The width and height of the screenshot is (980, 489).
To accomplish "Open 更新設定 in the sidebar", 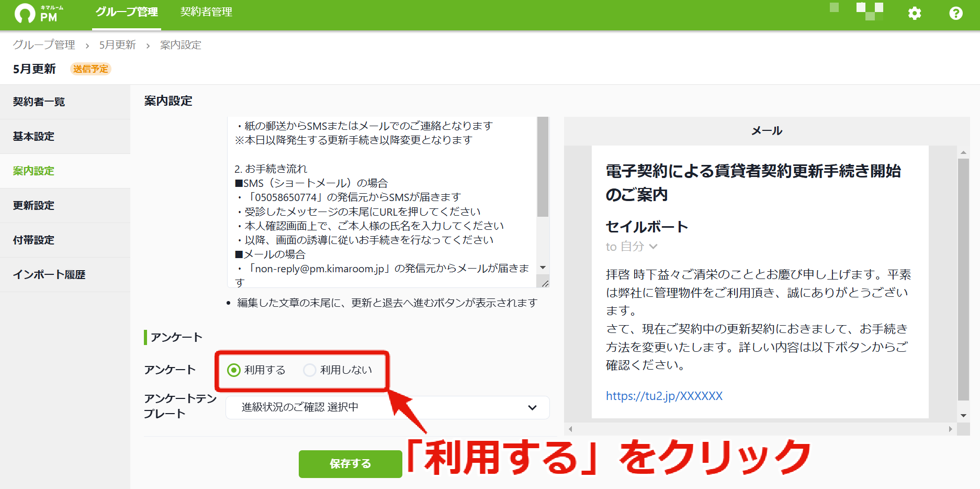I will click(65, 205).
